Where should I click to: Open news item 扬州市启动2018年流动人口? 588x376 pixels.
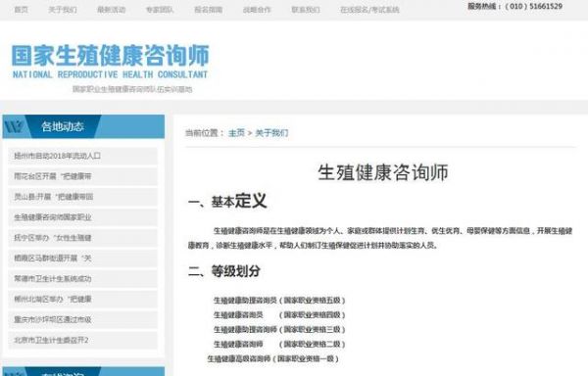(x=83, y=156)
